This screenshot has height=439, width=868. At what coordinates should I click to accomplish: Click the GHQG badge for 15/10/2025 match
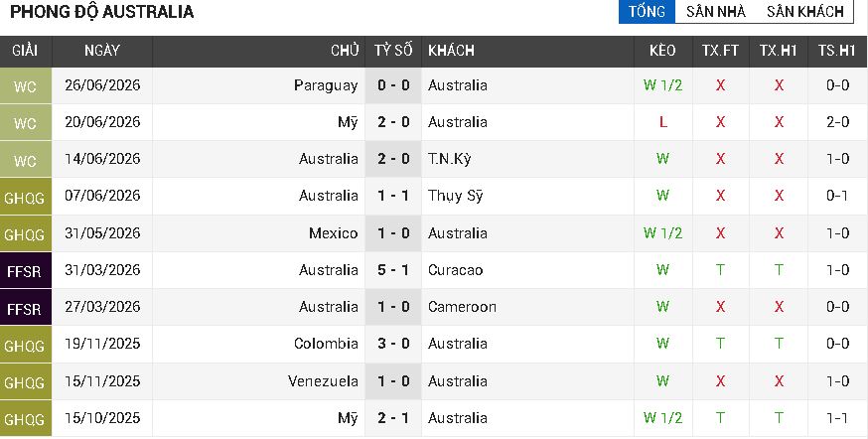pyautogui.click(x=26, y=418)
